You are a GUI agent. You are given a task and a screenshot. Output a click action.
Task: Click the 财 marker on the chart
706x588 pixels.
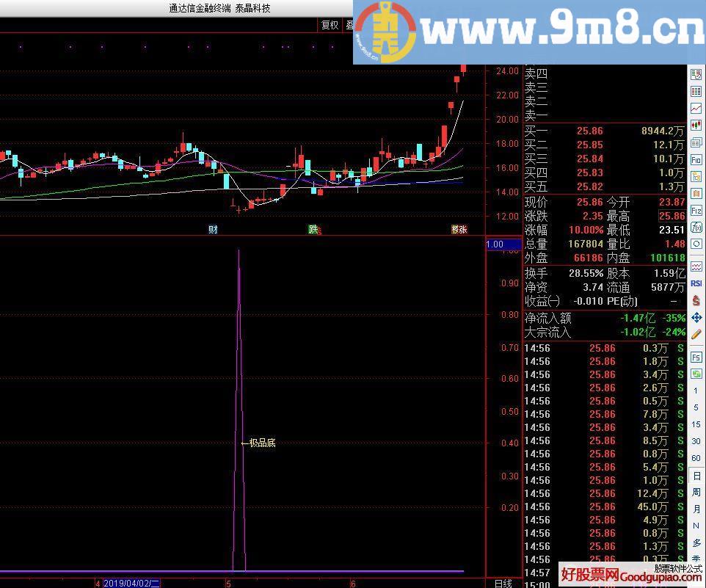(213, 229)
